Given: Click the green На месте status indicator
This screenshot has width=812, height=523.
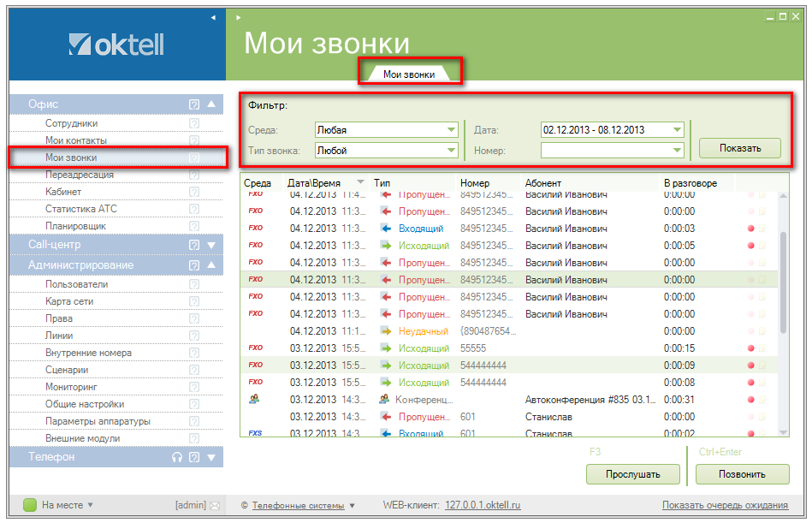Looking at the screenshot, I should click(30, 505).
